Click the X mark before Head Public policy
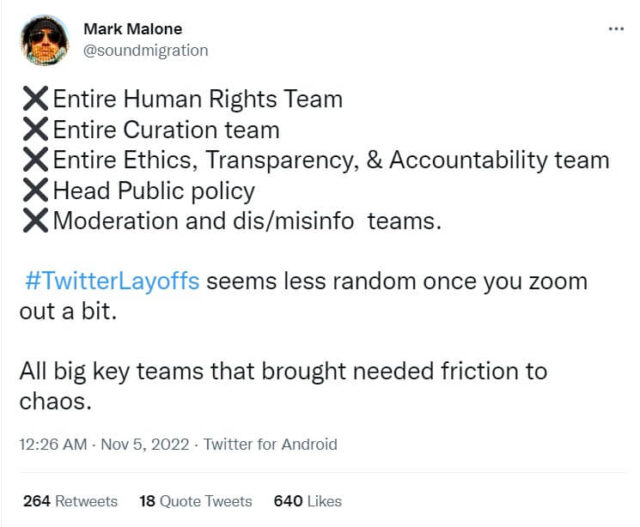 point(35,190)
